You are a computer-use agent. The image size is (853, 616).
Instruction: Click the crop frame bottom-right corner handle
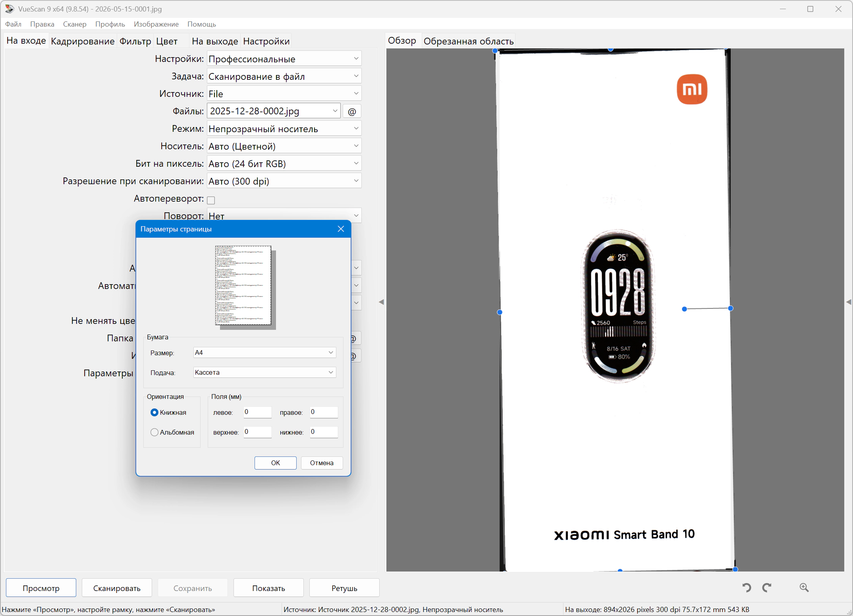(x=735, y=569)
